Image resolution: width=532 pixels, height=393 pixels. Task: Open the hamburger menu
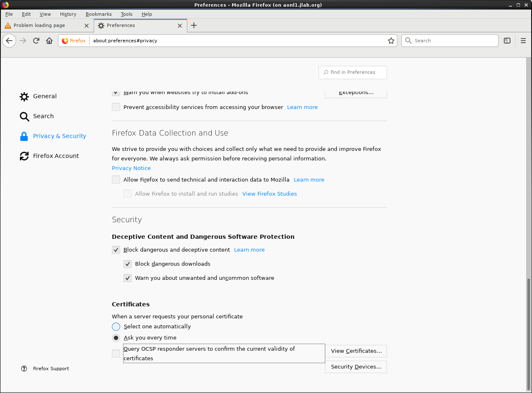click(523, 41)
